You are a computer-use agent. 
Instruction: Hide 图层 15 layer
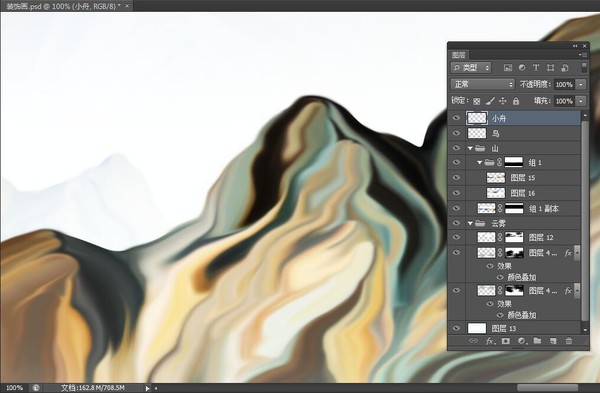(456, 178)
